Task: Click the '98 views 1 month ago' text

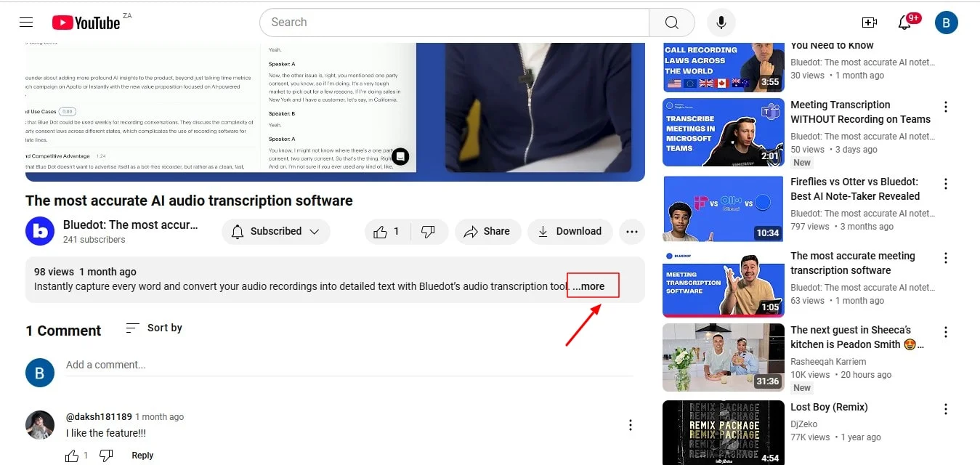Action: [x=85, y=272]
